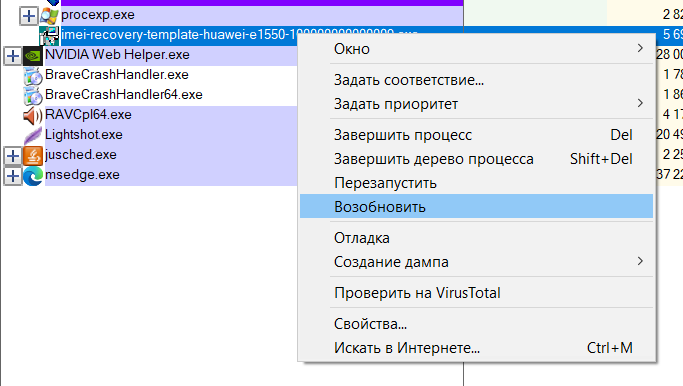Open the Создание дампа submenu
The height and width of the screenshot is (386, 683).
pyautogui.click(x=477, y=262)
